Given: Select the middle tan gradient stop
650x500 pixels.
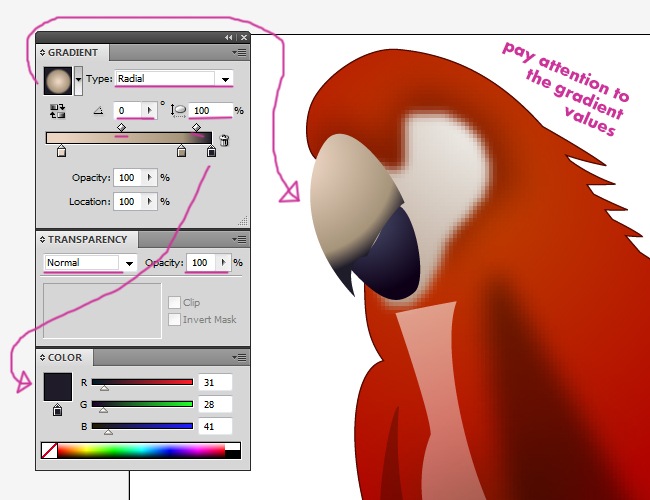Looking at the screenshot, I should tap(181, 151).
